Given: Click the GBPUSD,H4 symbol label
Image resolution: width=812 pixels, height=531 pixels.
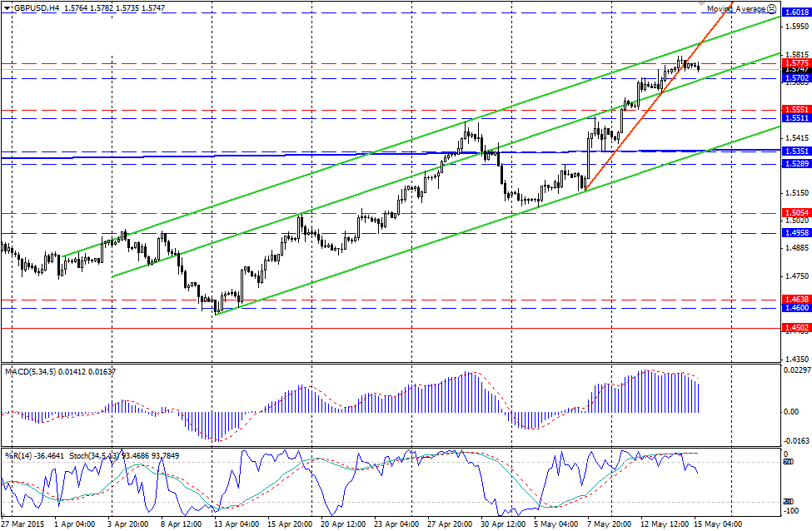Looking at the screenshot, I should tap(36, 7).
